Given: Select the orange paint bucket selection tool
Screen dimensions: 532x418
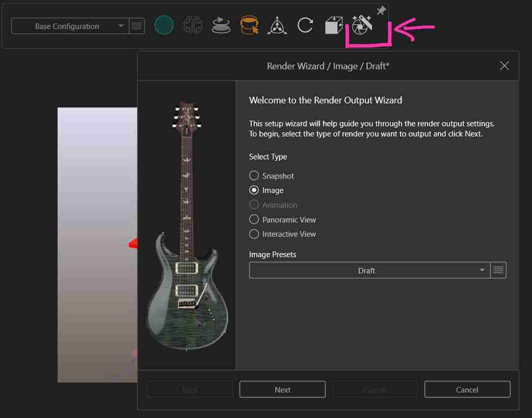Looking at the screenshot, I should click(x=249, y=25).
